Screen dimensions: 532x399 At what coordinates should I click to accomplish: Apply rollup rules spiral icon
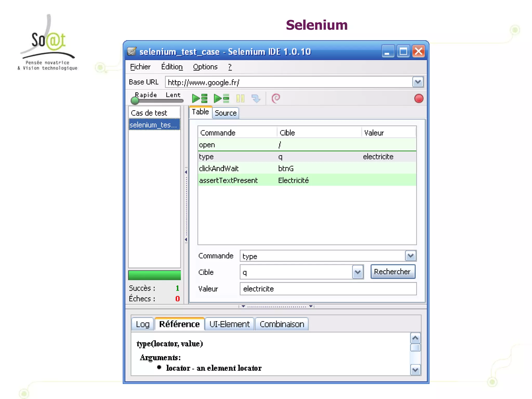tap(276, 98)
